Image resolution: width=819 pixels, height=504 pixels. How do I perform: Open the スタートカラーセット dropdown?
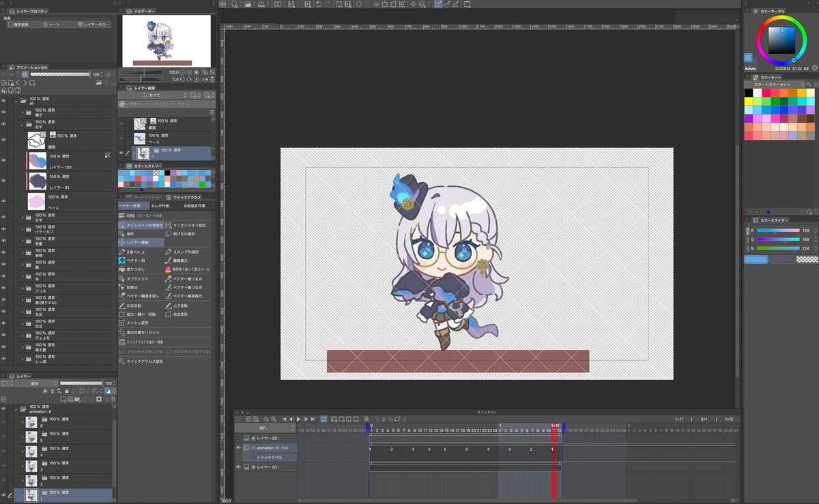point(775,83)
